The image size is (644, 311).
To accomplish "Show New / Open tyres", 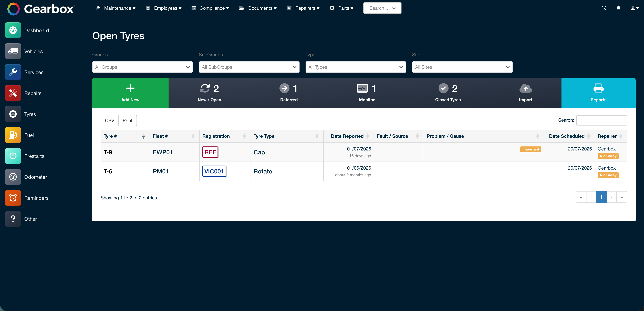I will coord(209,93).
